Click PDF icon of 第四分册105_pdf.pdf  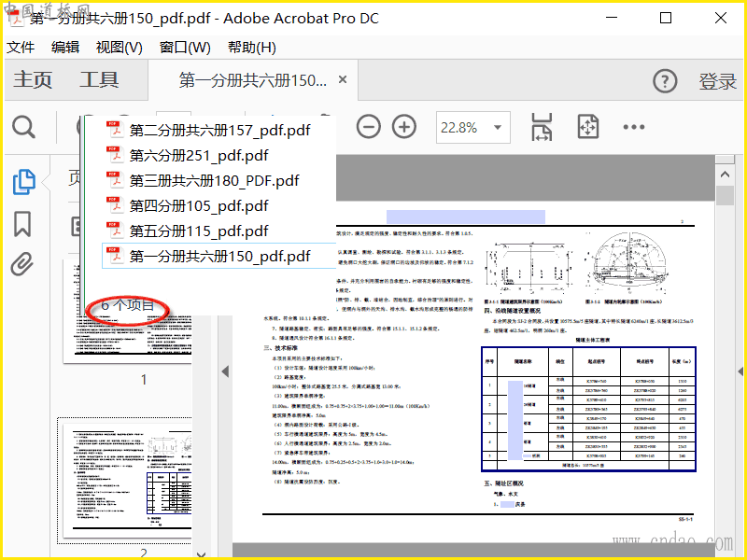pyautogui.click(x=114, y=205)
